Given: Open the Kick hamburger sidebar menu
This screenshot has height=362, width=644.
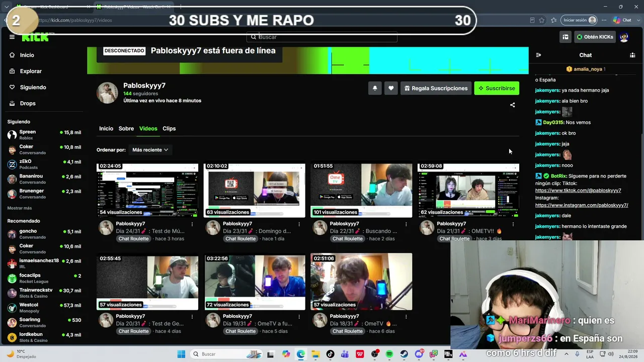Looking at the screenshot, I should (x=12, y=37).
